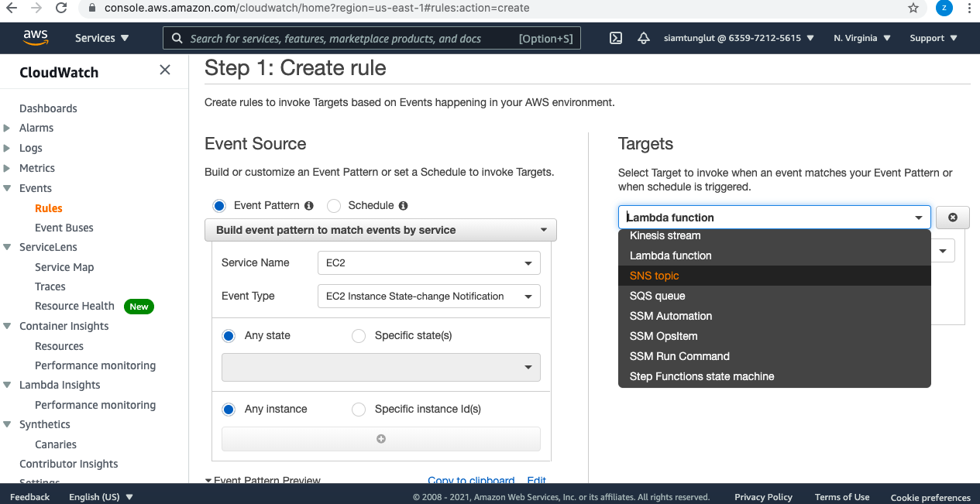This screenshot has height=504, width=980.
Task: Open the disabled specific states dropdown
Action: 381,367
